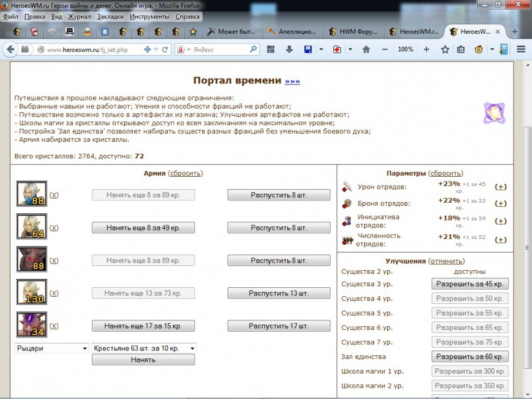The height and width of the screenshot is (399, 532).
Task: Click the Firefox home button
Action: [366, 50]
